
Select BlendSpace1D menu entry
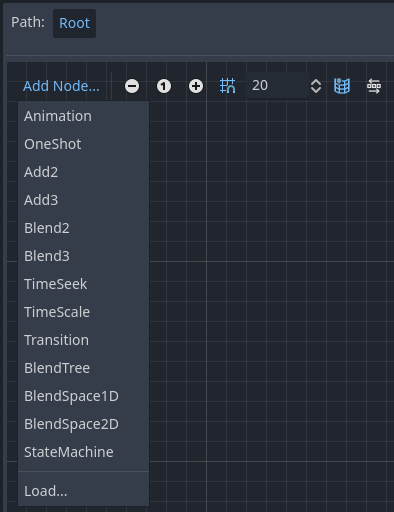click(x=84, y=396)
